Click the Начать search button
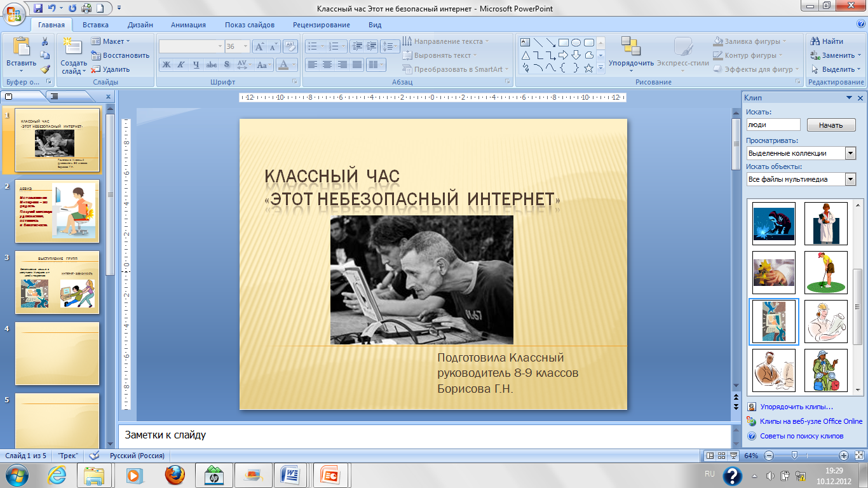The image size is (868, 488). [x=831, y=125]
